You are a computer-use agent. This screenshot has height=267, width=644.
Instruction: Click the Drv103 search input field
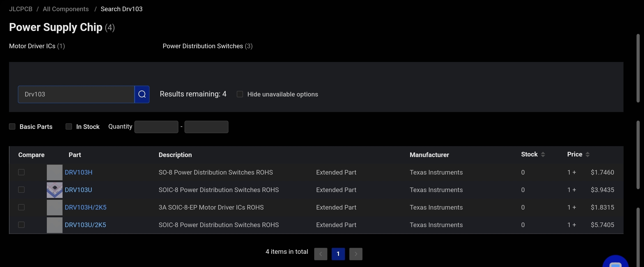76,94
